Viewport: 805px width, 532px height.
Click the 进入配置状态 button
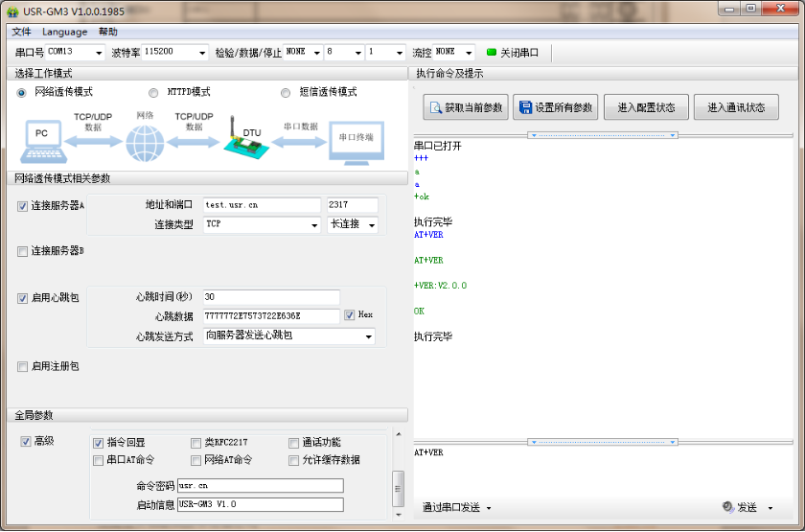pyautogui.click(x=646, y=107)
